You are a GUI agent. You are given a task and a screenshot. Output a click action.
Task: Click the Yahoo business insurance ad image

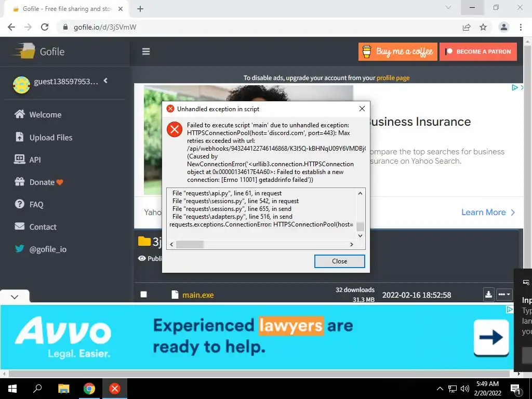[x=248, y=140]
